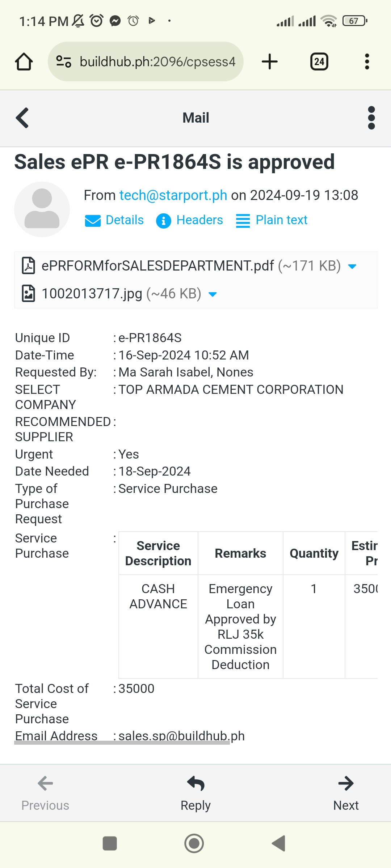The image size is (391, 868).
Task: Switch to Plain text view
Action: click(x=272, y=220)
